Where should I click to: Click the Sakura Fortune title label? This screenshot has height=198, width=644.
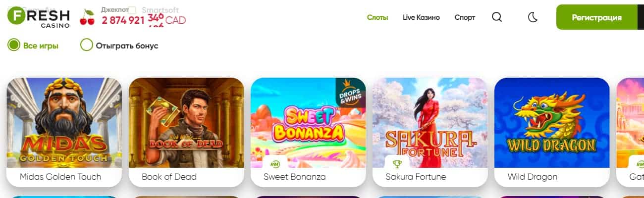416,177
